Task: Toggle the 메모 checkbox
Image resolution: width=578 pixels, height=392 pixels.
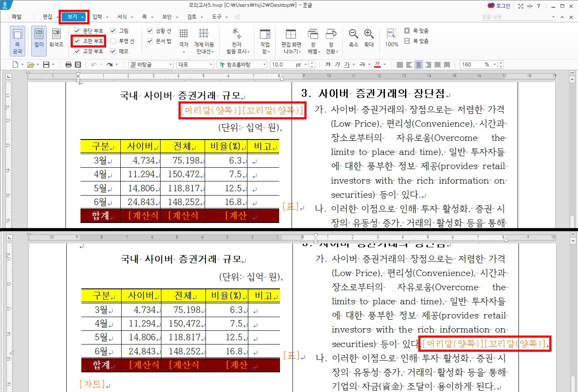Action: point(113,51)
